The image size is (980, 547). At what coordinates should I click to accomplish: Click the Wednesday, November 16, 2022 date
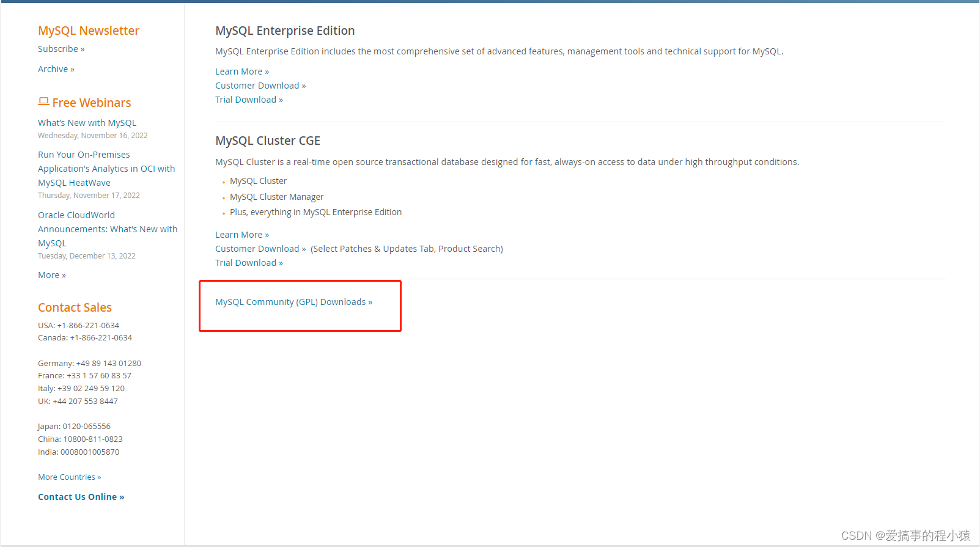coord(93,136)
